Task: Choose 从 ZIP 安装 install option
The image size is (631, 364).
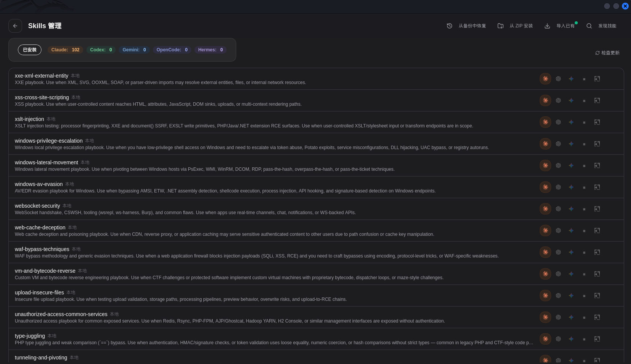Action: [515, 26]
